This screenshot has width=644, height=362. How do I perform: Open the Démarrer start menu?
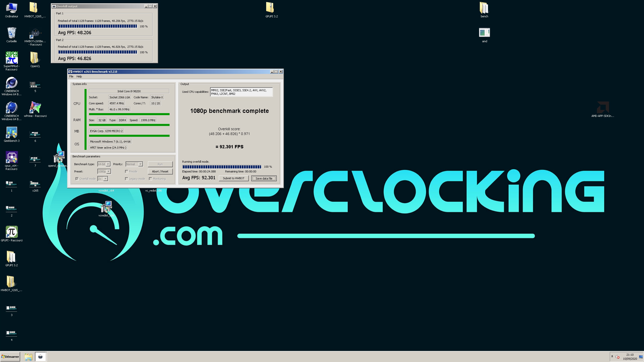pyautogui.click(x=10, y=357)
